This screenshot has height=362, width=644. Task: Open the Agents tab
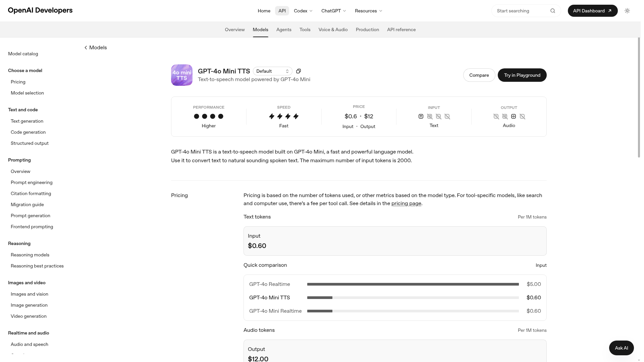pos(284,29)
